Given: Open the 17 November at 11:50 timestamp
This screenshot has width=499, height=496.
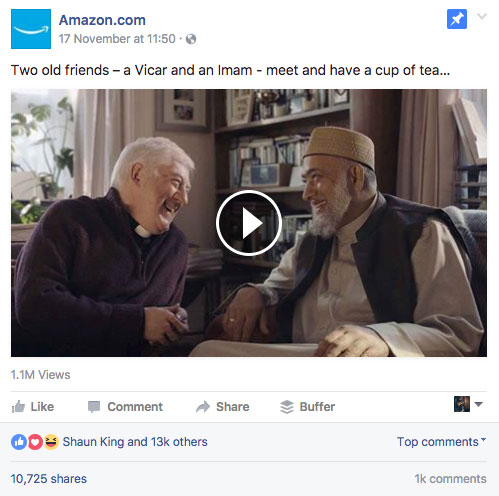Looking at the screenshot, I should [x=117, y=39].
